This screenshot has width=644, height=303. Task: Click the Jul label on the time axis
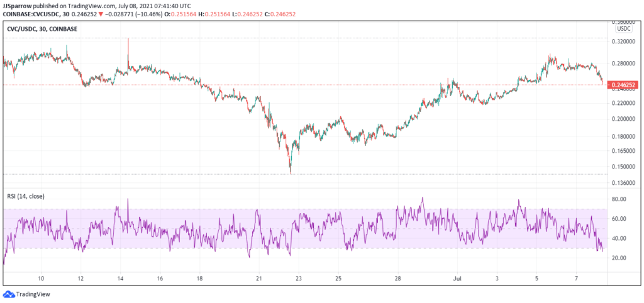457,278
